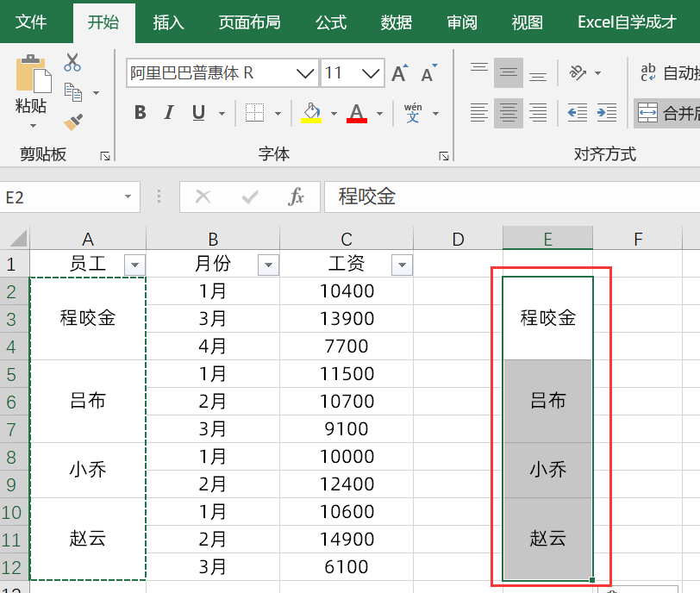
Task: Open the font name dropdown
Action: [305, 73]
